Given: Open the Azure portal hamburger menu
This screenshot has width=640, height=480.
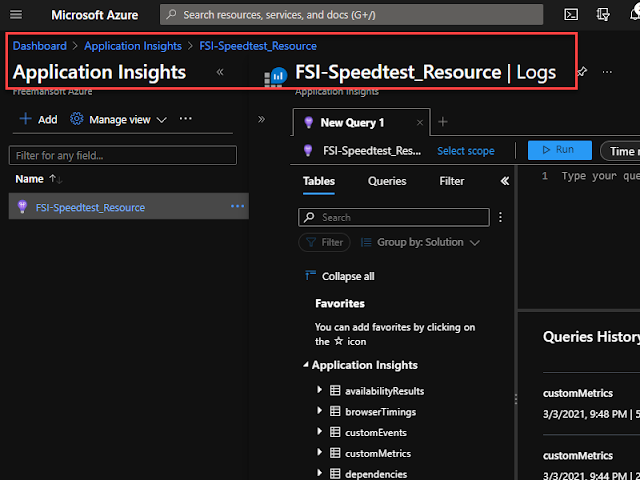Looking at the screenshot, I should [16, 15].
